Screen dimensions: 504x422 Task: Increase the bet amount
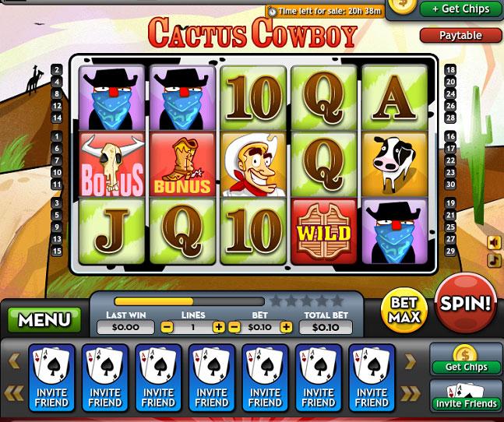(286, 327)
